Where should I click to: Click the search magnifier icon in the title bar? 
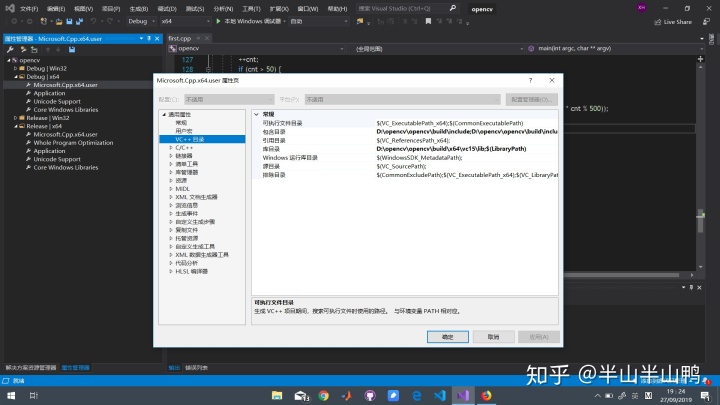pyautogui.click(x=453, y=8)
